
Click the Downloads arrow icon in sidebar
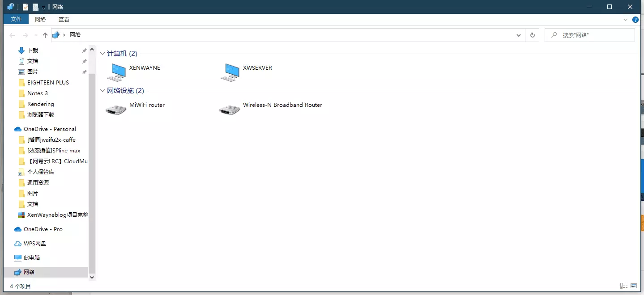coord(21,51)
